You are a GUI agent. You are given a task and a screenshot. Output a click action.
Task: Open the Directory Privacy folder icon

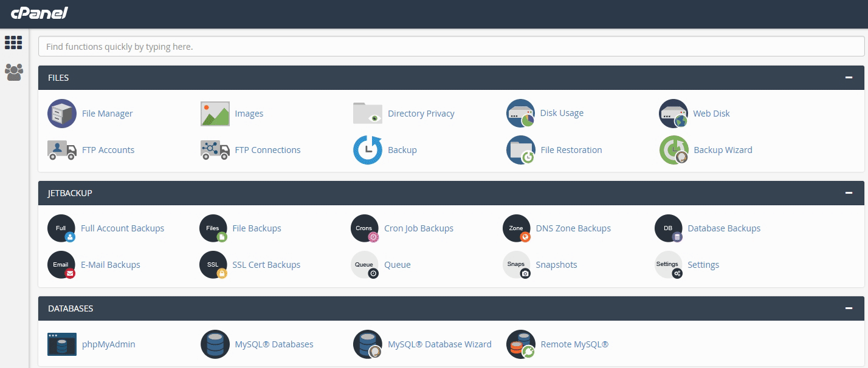click(368, 114)
